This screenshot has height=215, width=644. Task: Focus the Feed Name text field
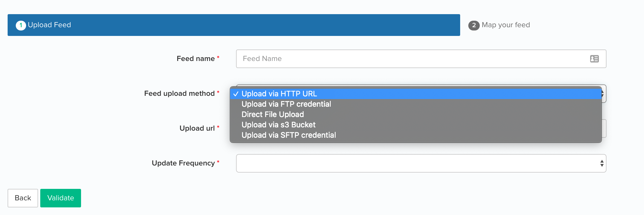tap(421, 59)
